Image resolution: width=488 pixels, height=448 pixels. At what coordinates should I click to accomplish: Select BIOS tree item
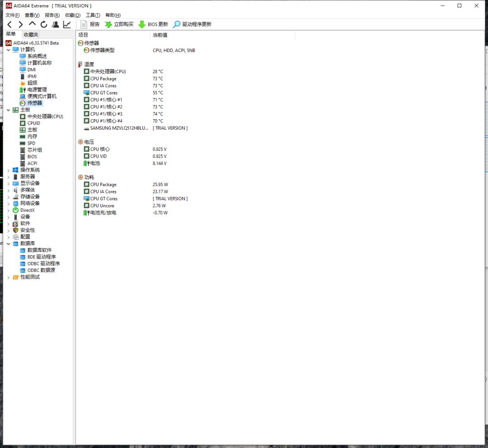tap(32, 157)
